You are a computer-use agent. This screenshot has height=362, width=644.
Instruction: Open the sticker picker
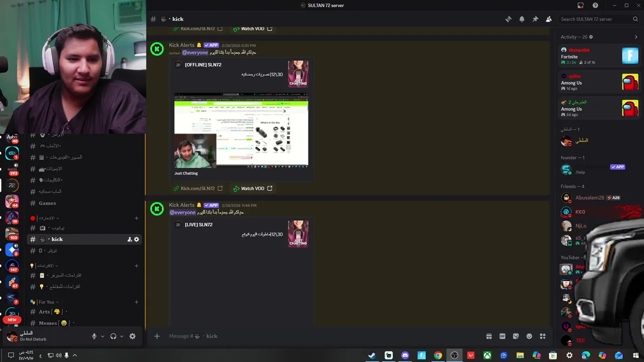tap(516, 336)
